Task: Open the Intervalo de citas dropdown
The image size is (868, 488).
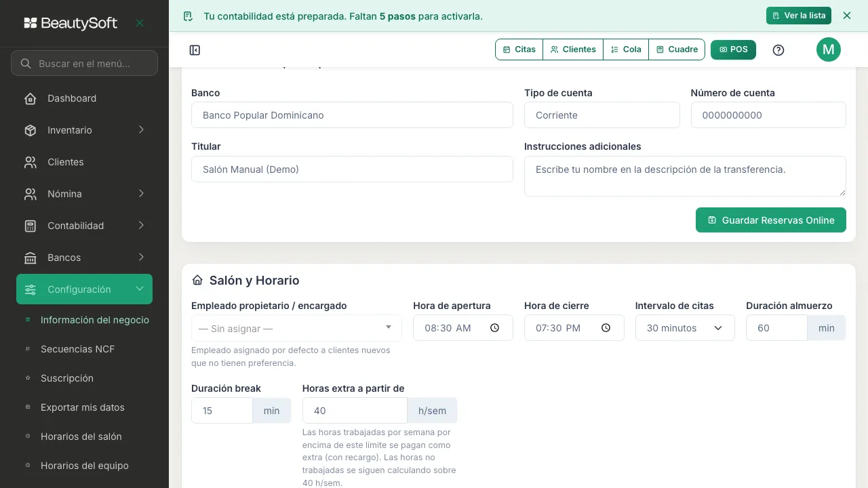Action: 685,328
